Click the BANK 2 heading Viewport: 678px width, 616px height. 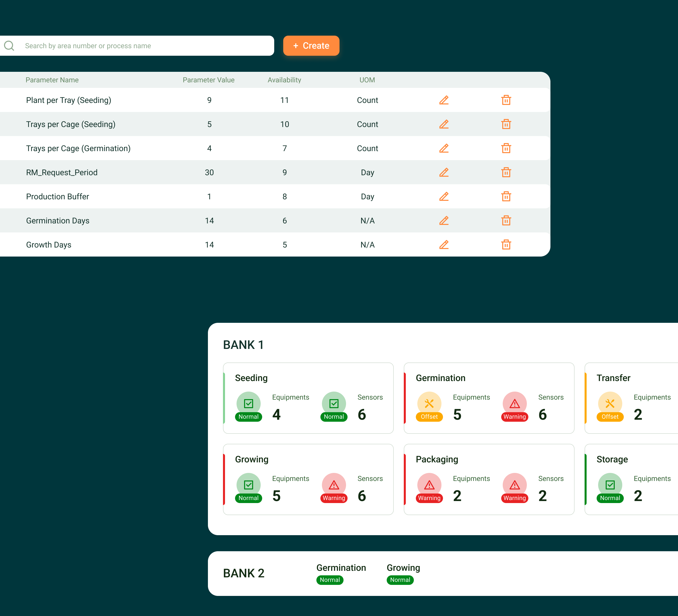pos(244,573)
